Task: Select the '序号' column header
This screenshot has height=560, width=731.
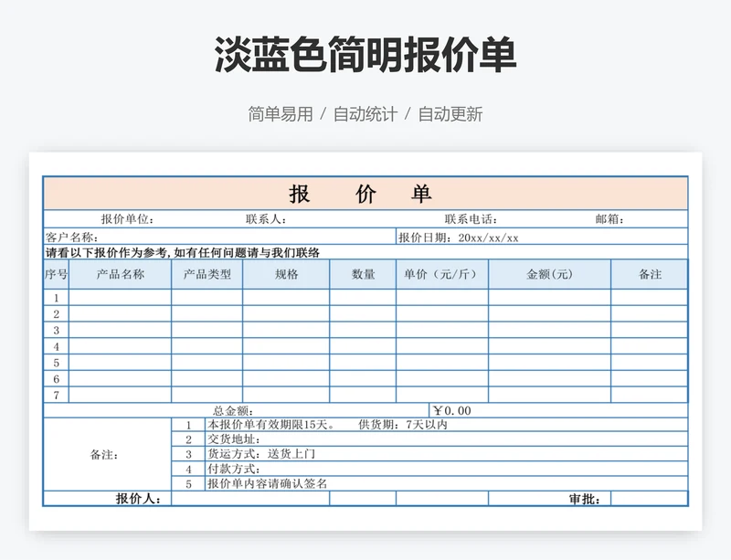Action: tap(56, 274)
